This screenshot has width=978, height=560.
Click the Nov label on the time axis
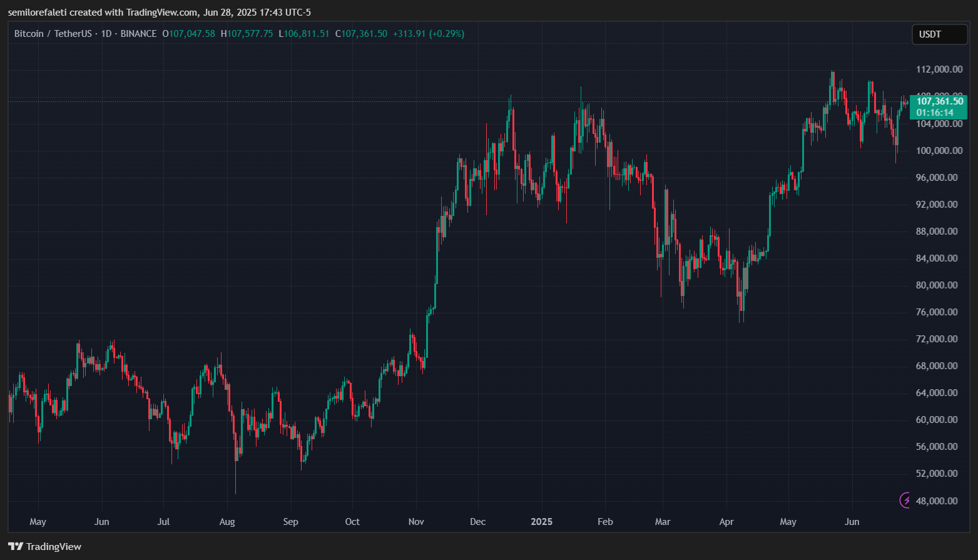click(416, 521)
